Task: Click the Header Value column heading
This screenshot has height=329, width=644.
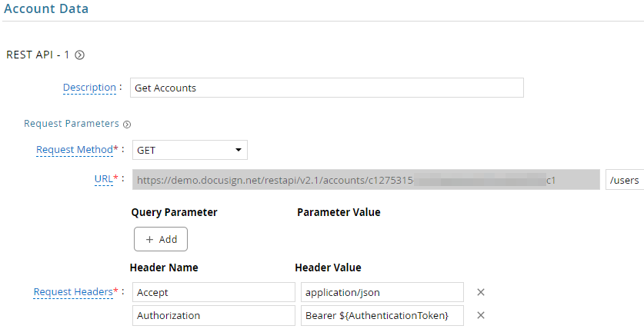Action: tap(329, 268)
